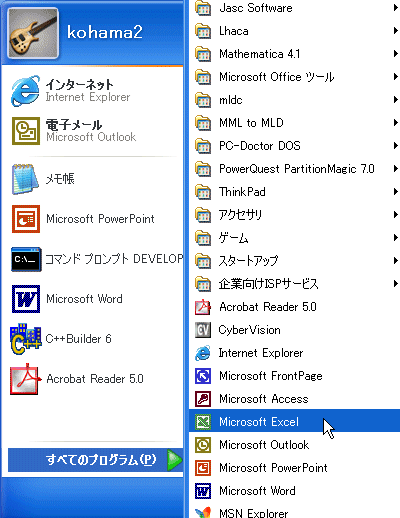The image size is (400, 518).
Task: Click the Microsoft FrontPage label
Action: coord(271,376)
